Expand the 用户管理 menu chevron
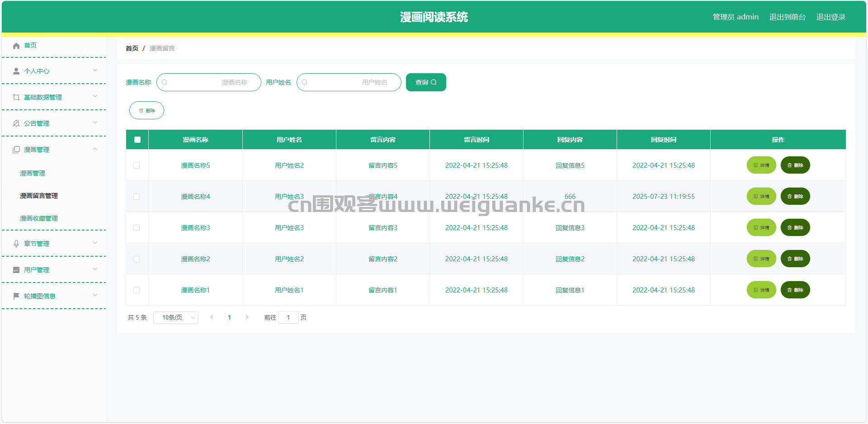 (x=95, y=269)
